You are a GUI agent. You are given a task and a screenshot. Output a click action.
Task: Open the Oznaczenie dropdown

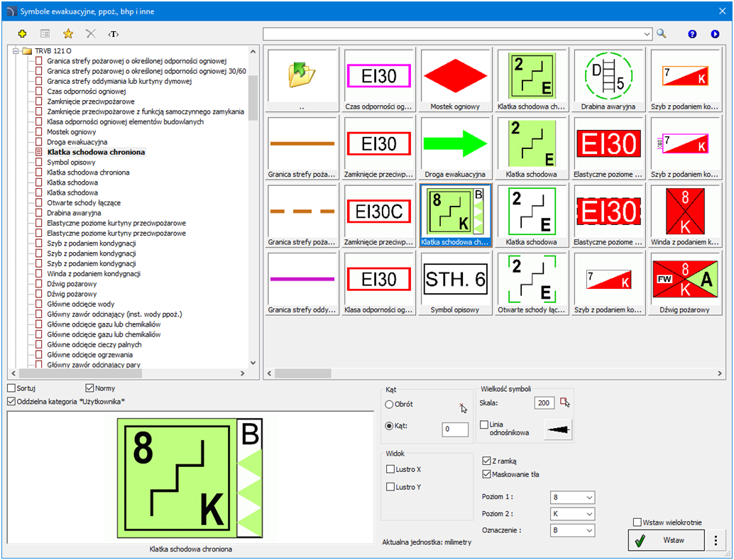(572, 529)
